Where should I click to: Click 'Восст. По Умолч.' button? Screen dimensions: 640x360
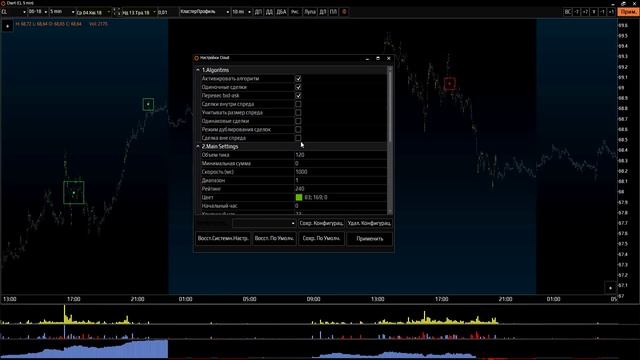click(274, 238)
